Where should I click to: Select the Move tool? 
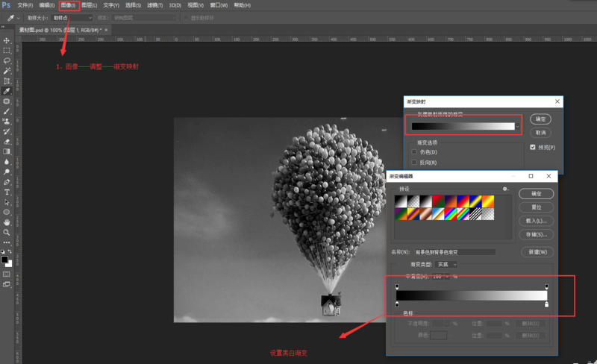7,40
